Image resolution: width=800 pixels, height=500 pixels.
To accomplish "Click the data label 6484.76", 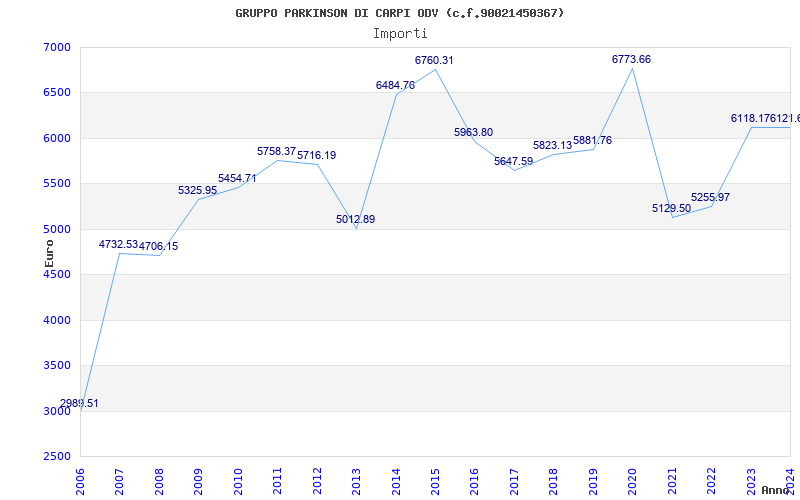I will 395,86.
